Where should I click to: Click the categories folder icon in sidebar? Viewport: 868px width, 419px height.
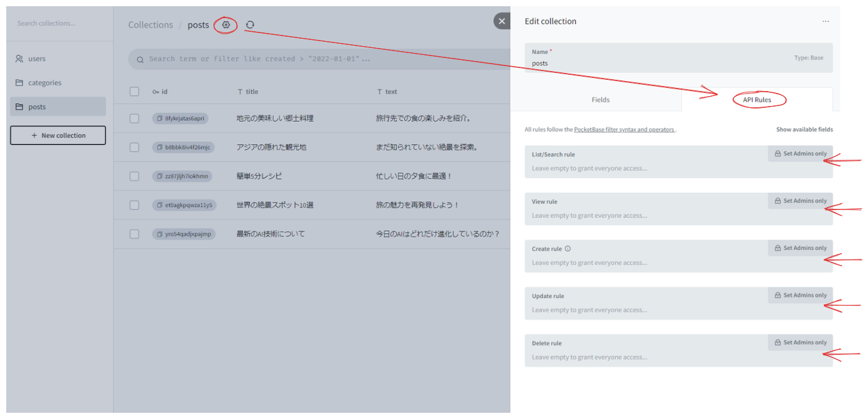19,83
